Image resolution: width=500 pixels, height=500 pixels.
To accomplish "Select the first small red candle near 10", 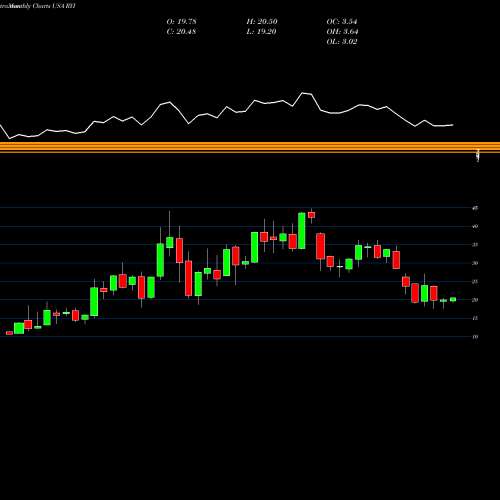I will click(9, 333).
